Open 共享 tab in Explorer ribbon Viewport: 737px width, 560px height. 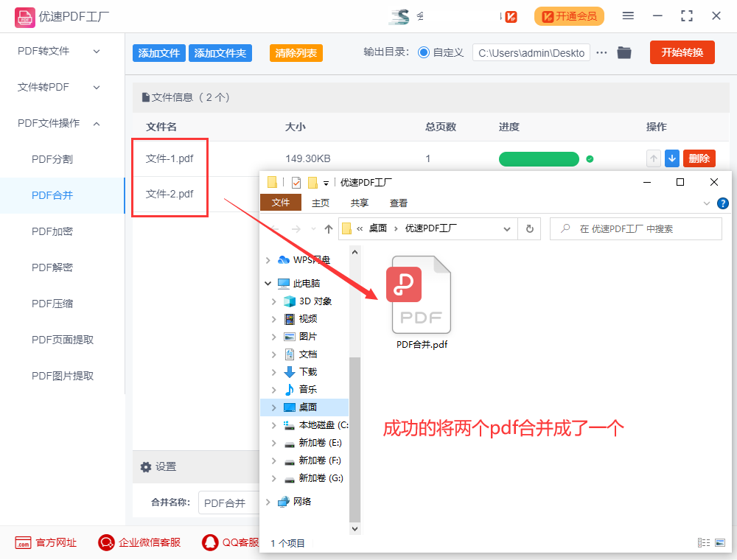(360, 203)
